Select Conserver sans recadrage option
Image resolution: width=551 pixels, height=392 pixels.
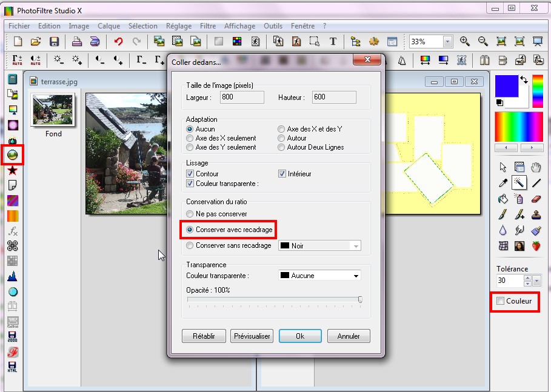pos(190,245)
